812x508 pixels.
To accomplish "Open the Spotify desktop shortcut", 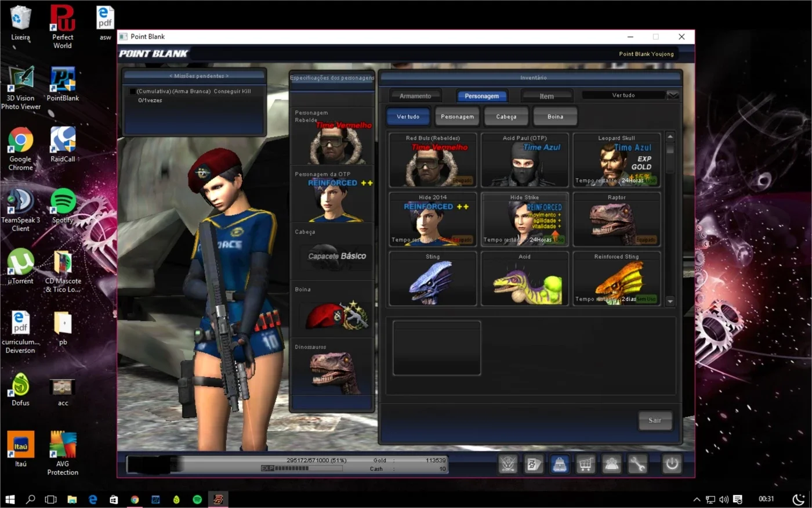I will click(x=63, y=206).
